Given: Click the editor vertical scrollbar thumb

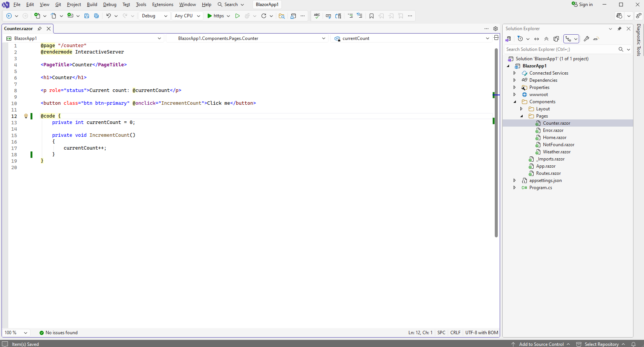Looking at the screenshot, I should click(x=496, y=143).
